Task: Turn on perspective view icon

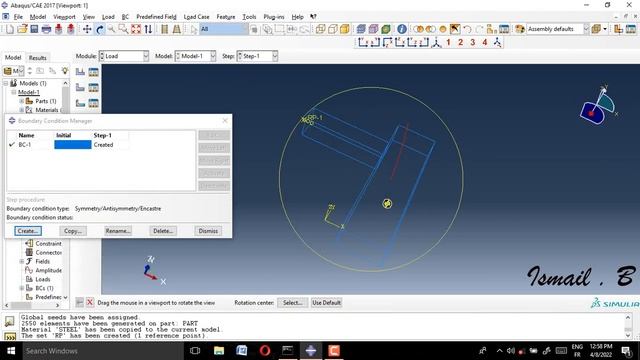Action: pos(177,29)
